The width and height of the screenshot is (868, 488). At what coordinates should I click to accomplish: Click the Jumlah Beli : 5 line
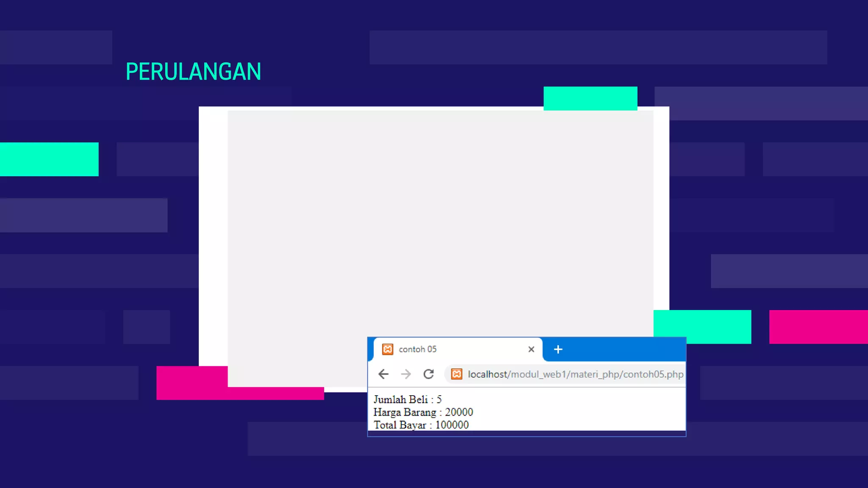(x=407, y=399)
